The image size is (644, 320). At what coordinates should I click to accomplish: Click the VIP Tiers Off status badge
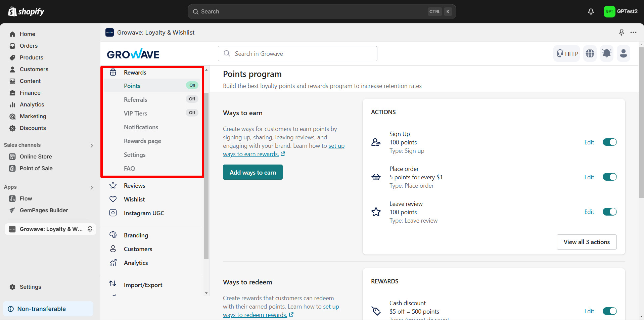192,113
